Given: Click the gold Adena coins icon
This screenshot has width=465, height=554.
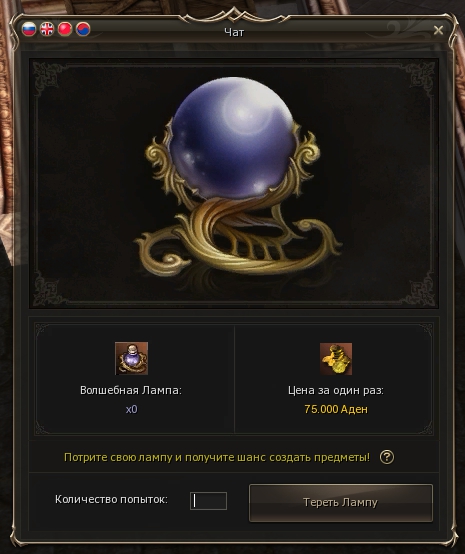Looking at the screenshot, I should [336, 359].
